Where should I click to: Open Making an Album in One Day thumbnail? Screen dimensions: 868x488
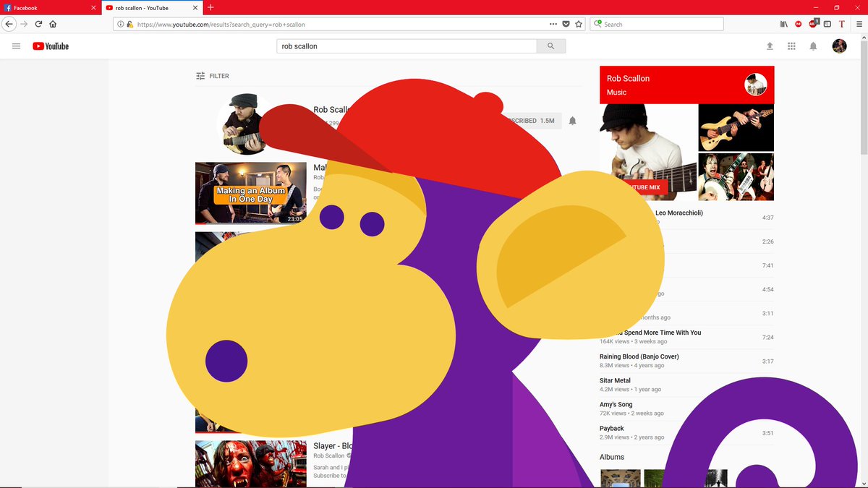tap(251, 193)
